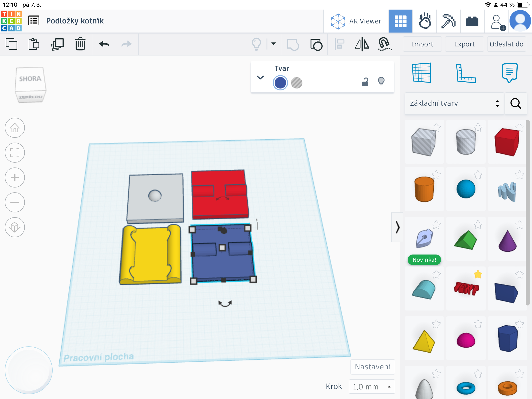Click the Cruise magnet icon
Viewport: 532px width, 399px height.
385,44
